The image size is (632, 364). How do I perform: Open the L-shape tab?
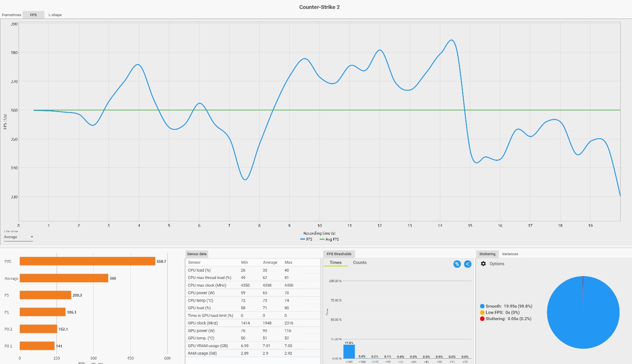click(55, 15)
